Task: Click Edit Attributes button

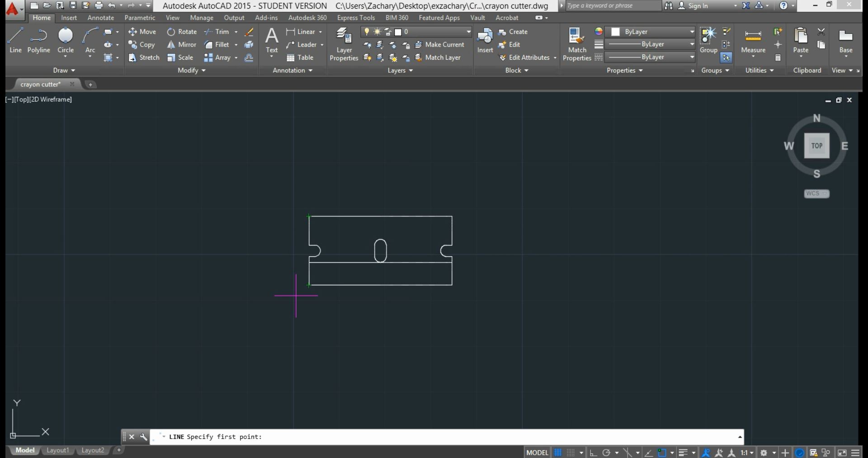Action: 524,57
